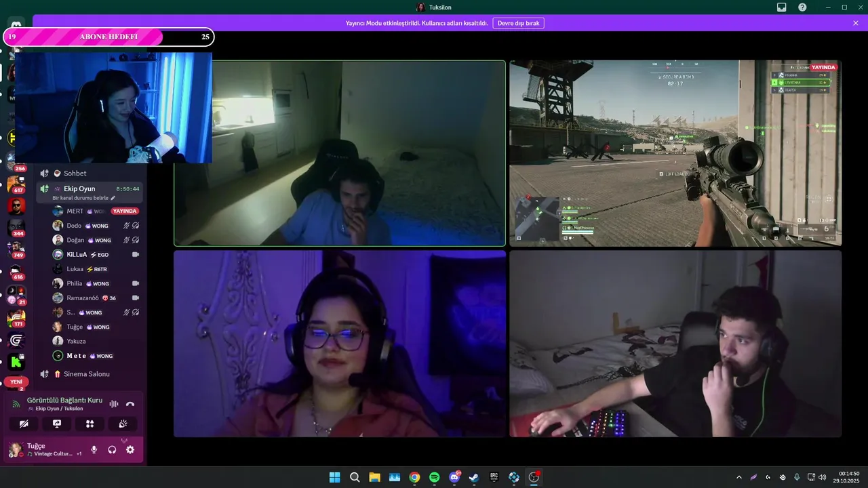Toggle noise suppression waveform icon
Image resolution: width=868 pixels, height=488 pixels.
click(x=114, y=404)
